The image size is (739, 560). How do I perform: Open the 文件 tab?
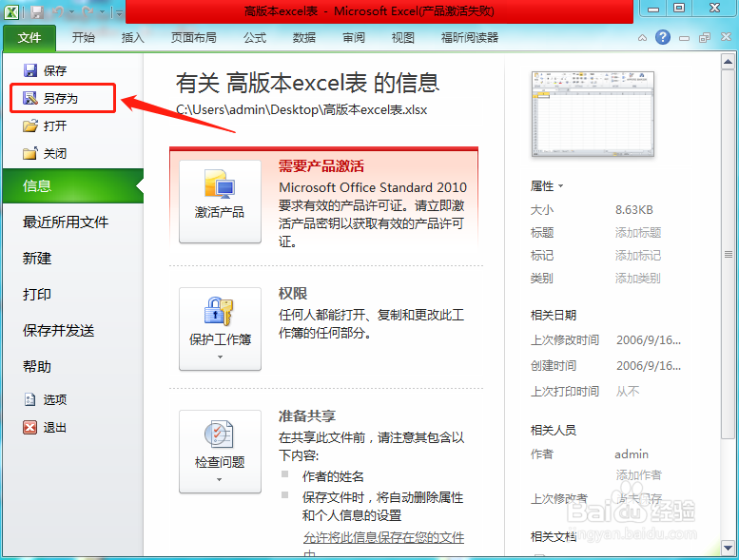tap(29, 38)
